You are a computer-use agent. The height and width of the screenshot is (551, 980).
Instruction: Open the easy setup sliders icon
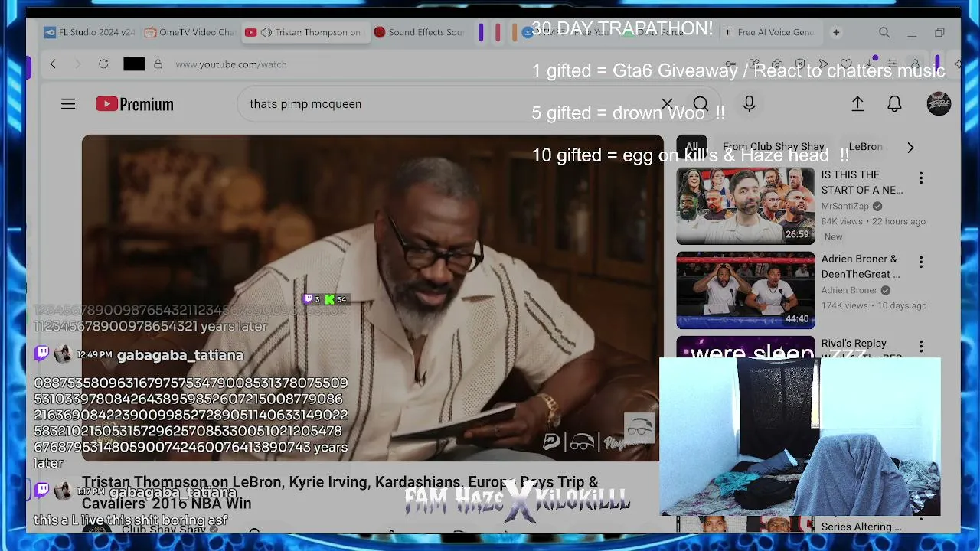[892, 64]
